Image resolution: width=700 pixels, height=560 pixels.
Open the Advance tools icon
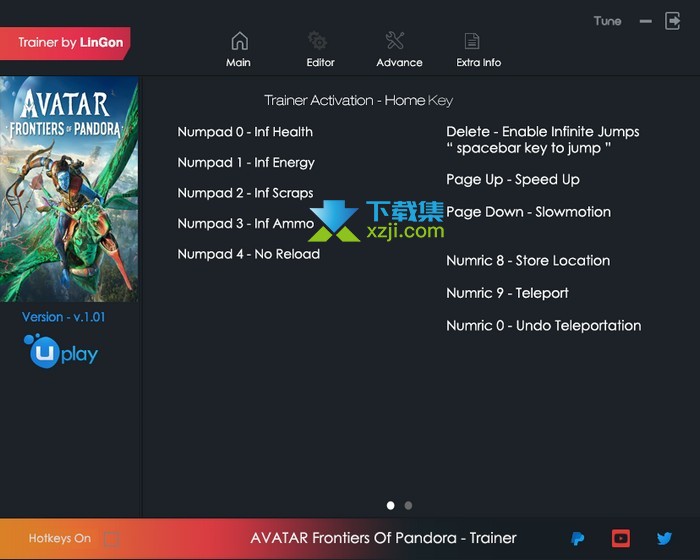tap(395, 41)
